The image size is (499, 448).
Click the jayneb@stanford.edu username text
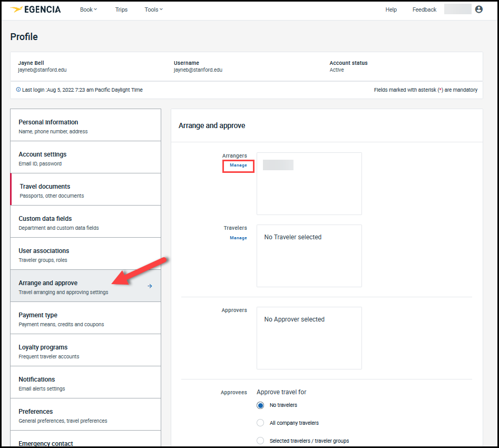(x=198, y=70)
